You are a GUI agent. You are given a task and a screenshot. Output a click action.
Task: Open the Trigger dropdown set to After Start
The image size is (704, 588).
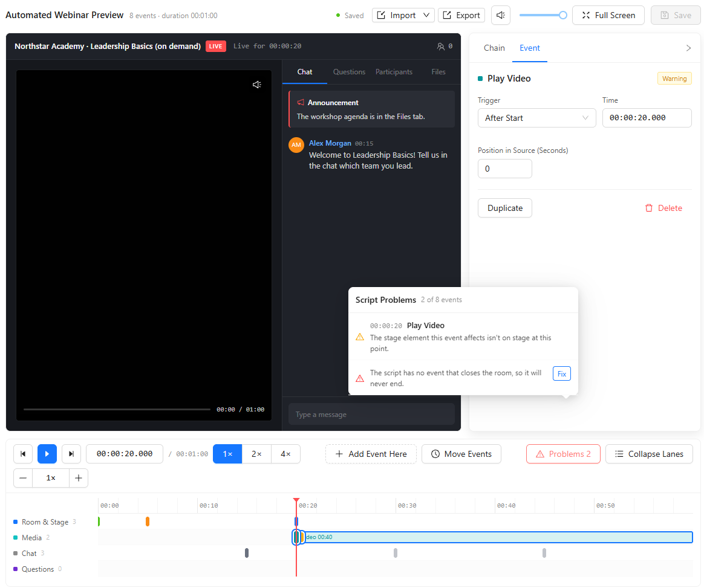pyautogui.click(x=536, y=118)
